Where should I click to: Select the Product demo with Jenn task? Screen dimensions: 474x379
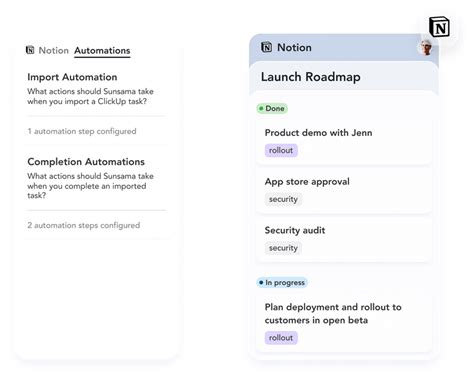pyautogui.click(x=344, y=141)
